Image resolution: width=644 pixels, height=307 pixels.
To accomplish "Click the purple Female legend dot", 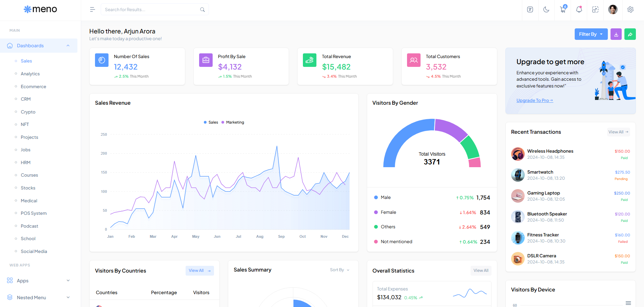I will [x=376, y=212].
